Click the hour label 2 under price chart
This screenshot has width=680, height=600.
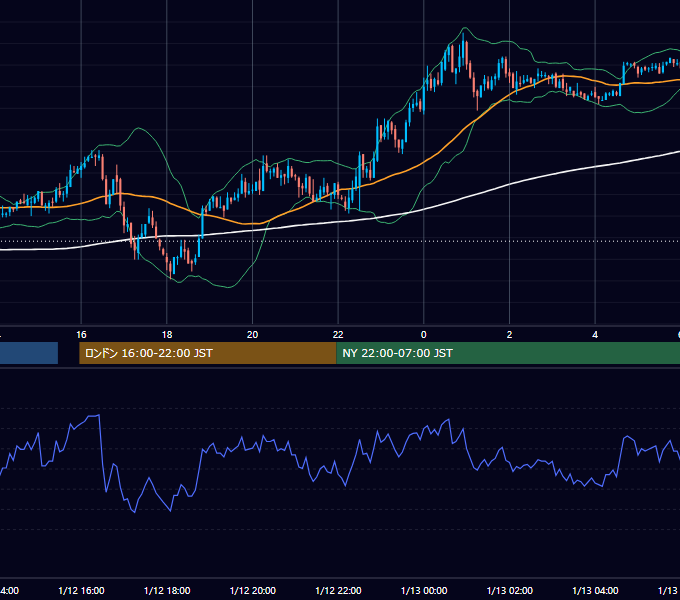[x=510, y=335]
